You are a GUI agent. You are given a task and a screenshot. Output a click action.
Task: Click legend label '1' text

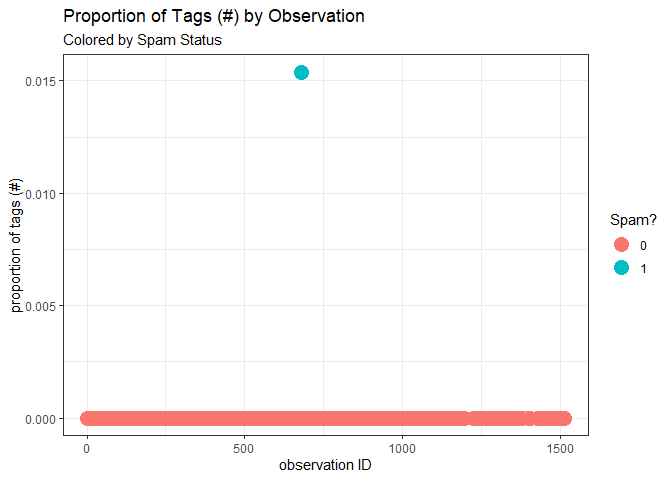(643, 269)
